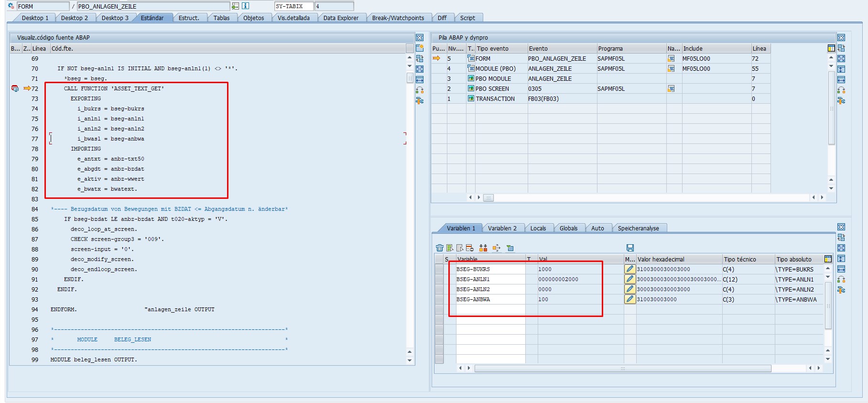Open the Speicheranalyse tab

638,228
